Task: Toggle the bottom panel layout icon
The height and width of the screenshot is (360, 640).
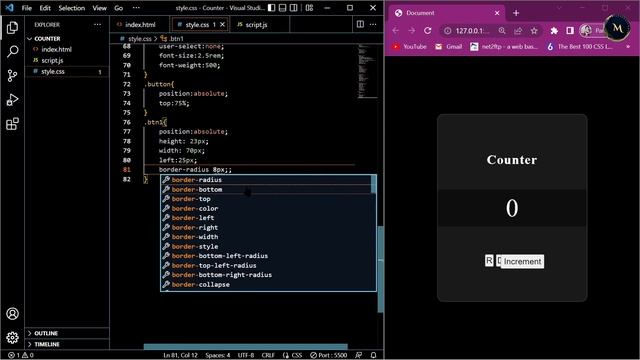Action: (282, 8)
